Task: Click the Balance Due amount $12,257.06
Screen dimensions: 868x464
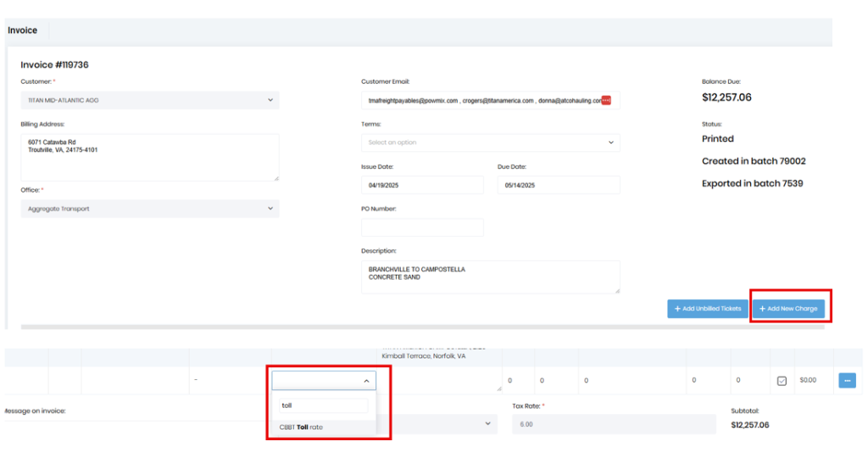Action: coord(726,98)
